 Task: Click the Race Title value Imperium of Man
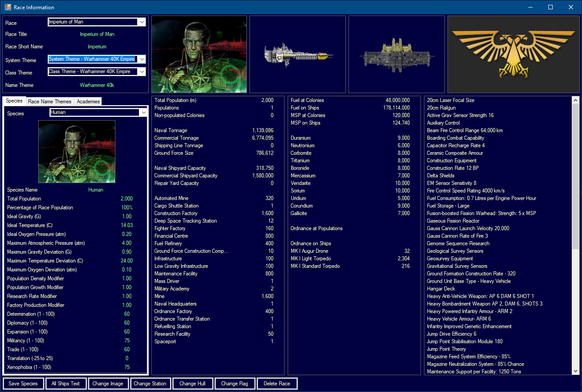[97, 34]
